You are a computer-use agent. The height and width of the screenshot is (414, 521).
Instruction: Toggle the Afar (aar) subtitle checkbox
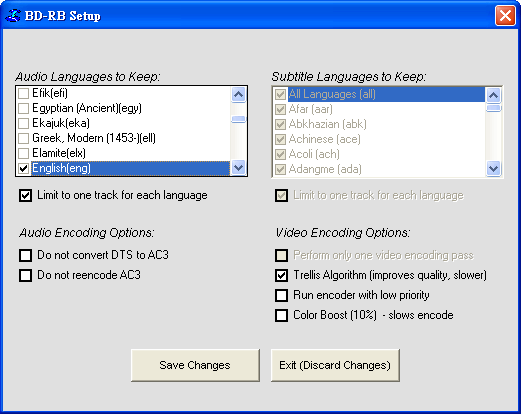tap(280, 109)
